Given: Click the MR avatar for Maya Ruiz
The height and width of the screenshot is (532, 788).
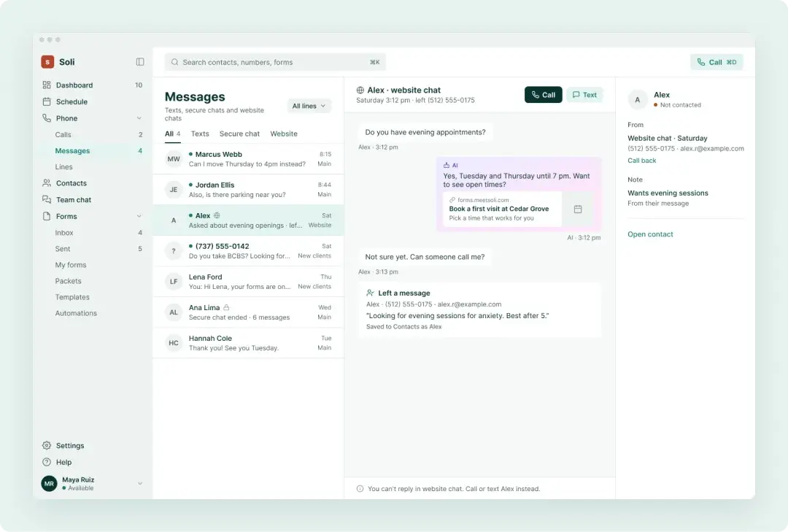Looking at the screenshot, I should point(50,484).
